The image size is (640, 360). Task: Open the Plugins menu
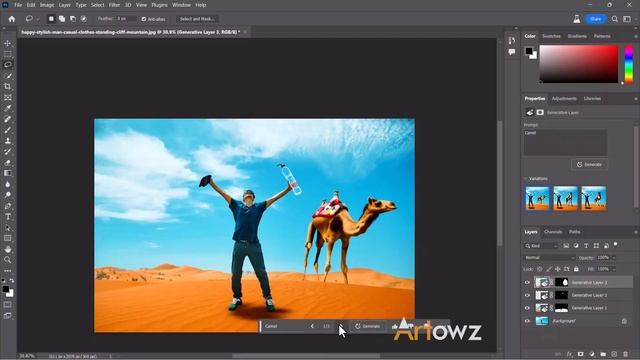(159, 5)
